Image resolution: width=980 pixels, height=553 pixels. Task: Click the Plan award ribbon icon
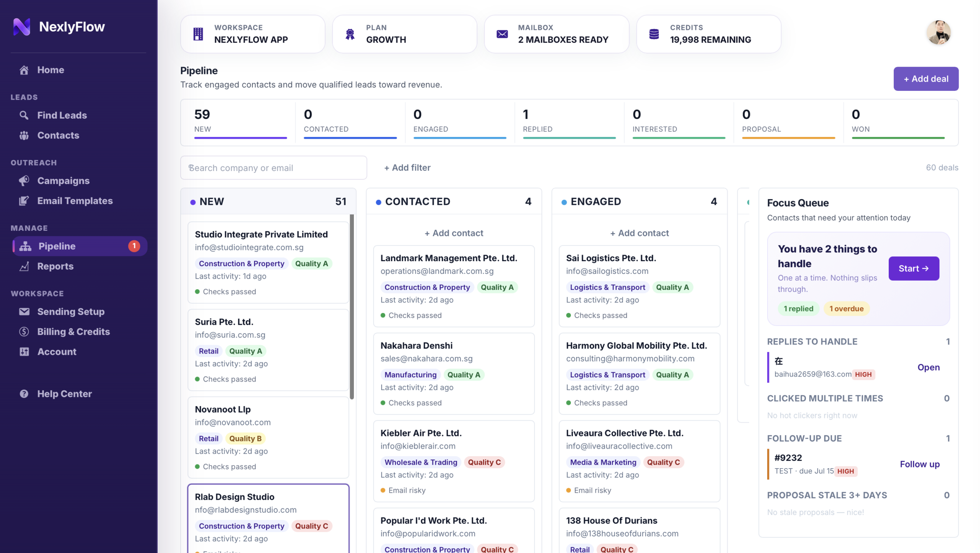coord(350,34)
